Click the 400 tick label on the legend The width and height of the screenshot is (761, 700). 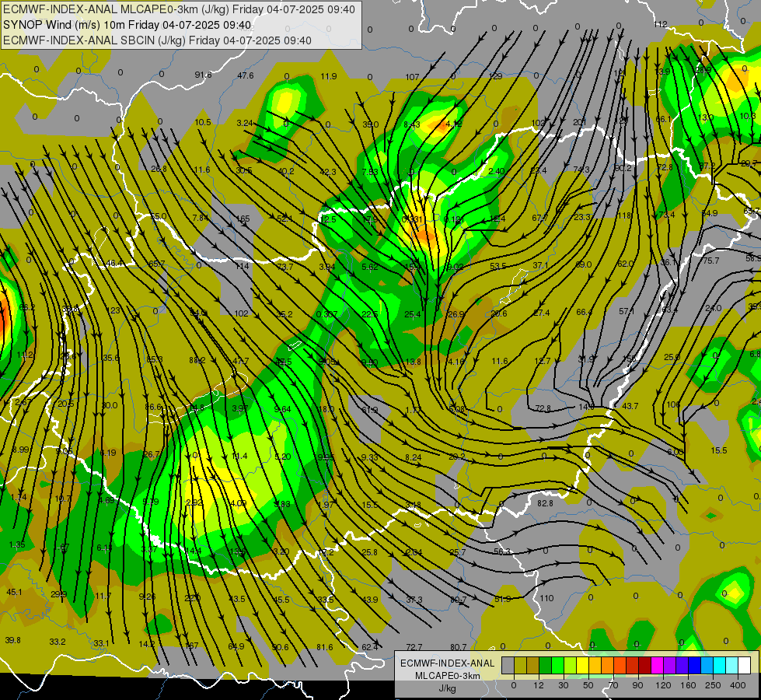click(x=738, y=685)
